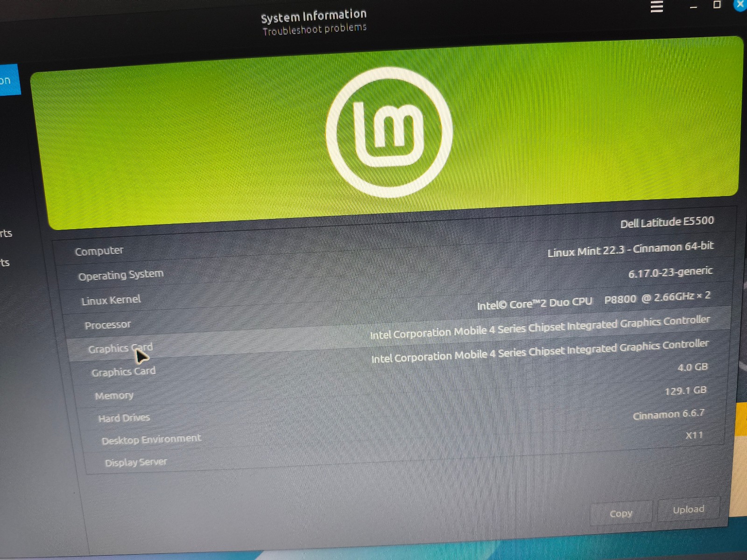747x560 pixels.
Task: Click the Linux Mint logo banner
Action: pos(388,133)
